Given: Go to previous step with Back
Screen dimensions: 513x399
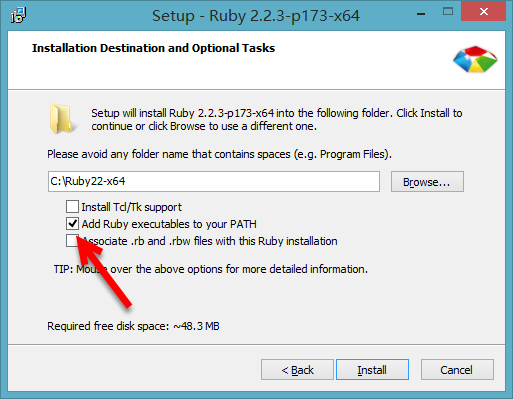Looking at the screenshot, I should (x=297, y=370).
